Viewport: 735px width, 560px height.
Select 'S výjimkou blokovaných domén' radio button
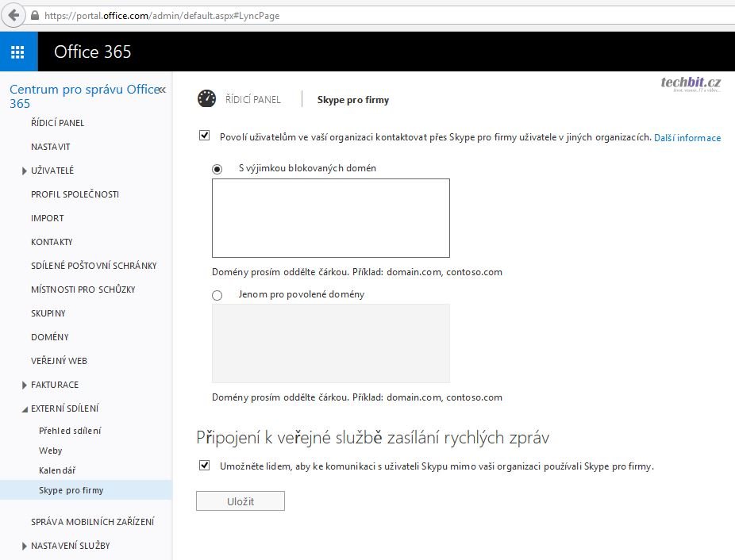click(217, 169)
